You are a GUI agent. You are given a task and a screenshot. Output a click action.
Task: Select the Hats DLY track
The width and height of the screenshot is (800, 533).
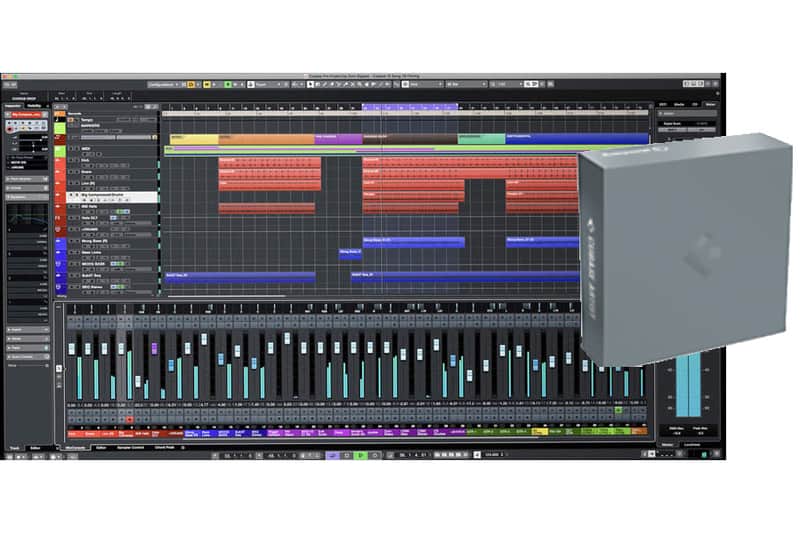[x=111, y=220]
